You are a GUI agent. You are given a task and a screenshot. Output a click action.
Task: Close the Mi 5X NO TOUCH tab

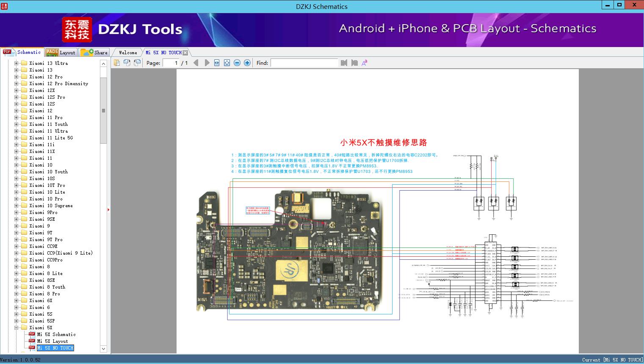coord(185,53)
